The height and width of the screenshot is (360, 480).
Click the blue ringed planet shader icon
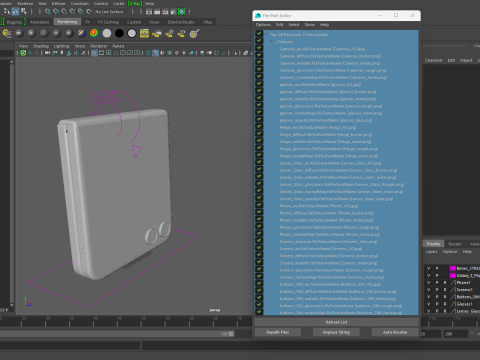(82, 33)
